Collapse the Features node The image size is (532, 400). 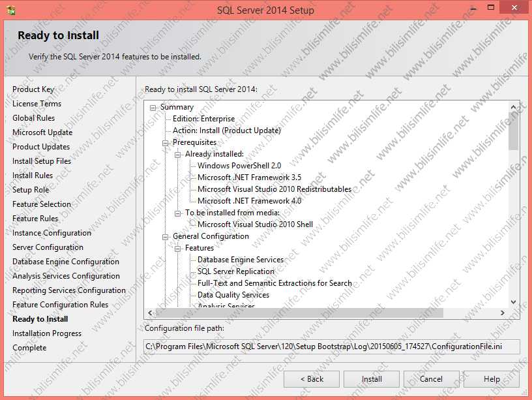[x=178, y=249]
